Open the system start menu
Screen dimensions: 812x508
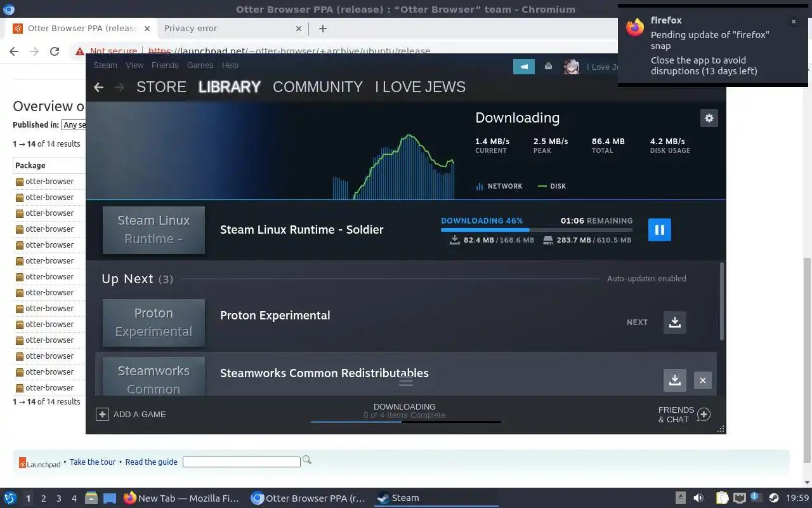[10, 498]
